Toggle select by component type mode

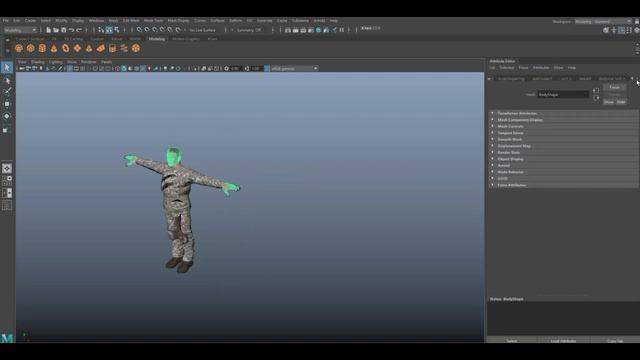click(117, 30)
